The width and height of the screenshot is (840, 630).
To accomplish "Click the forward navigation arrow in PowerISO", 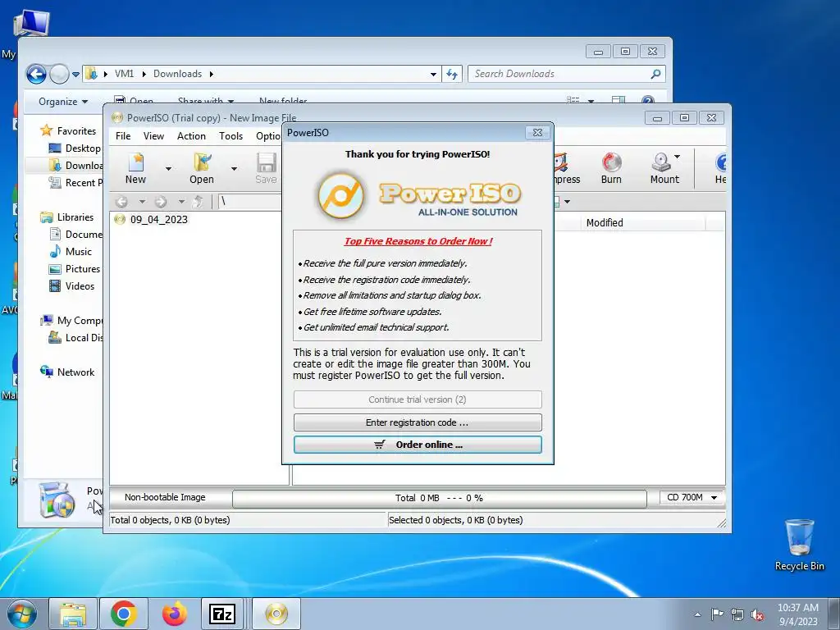I will 161,202.
